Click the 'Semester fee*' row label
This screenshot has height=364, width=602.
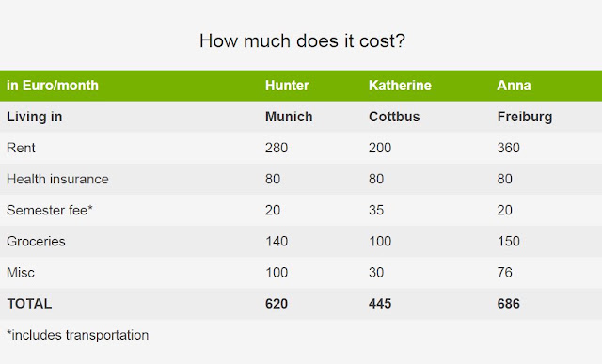pos(50,210)
